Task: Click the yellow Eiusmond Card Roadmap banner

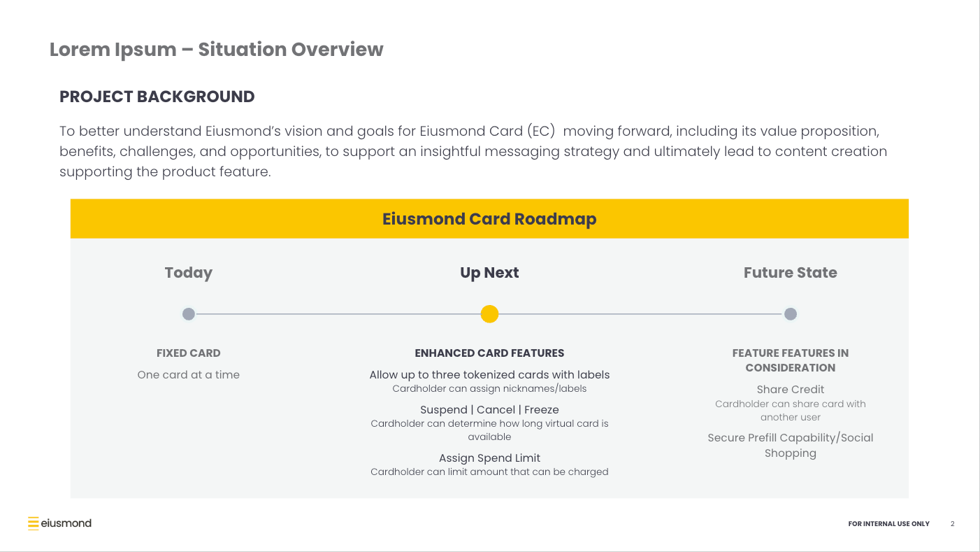Action: coord(489,219)
